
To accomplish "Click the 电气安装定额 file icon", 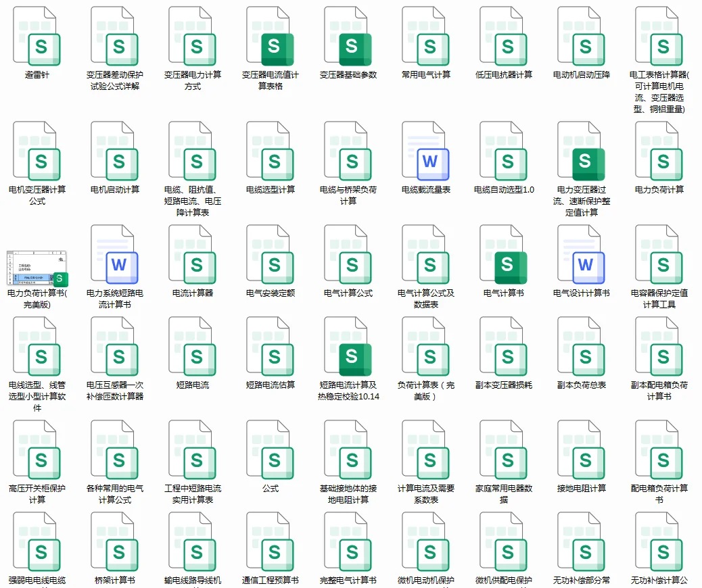I will [271, 255].
